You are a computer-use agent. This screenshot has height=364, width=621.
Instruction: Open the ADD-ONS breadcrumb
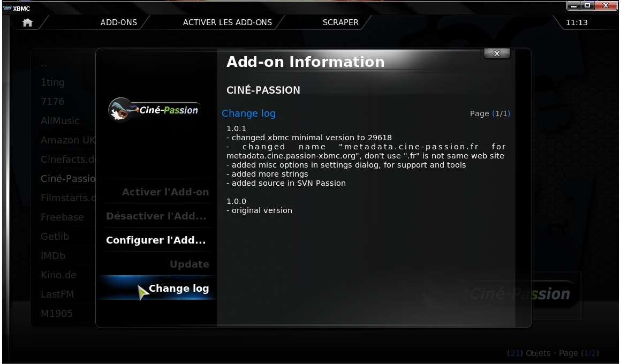119,22
